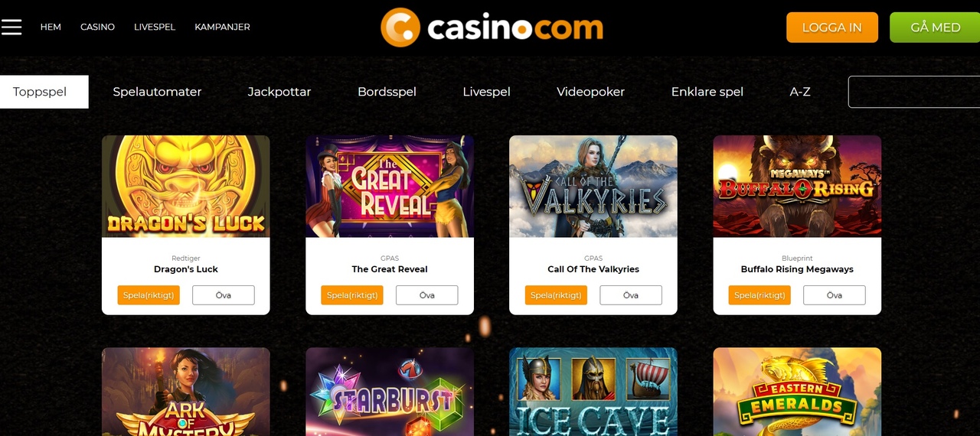Focus the game search input field
This screenshot has height=436, width=980.
[x=914, y=92]
